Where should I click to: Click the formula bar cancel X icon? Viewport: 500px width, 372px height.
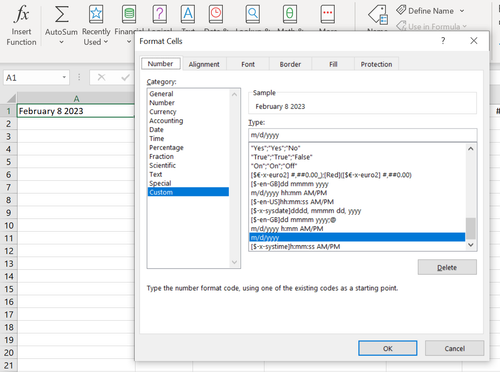point(102,78)
